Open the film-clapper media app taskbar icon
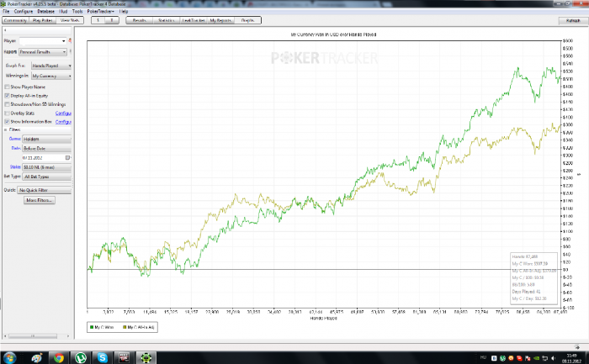The width and height of the screenshot is (589, 364). [124, 357]
